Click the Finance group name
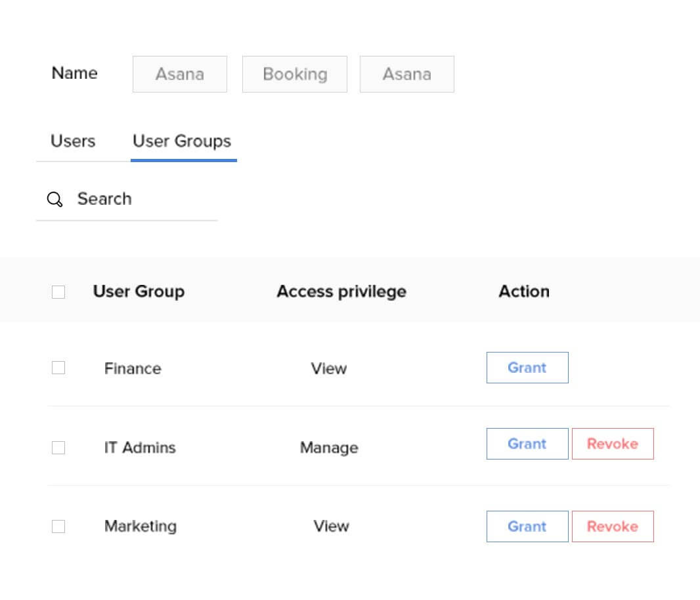 pyautogui.click(x=133, y=368)
